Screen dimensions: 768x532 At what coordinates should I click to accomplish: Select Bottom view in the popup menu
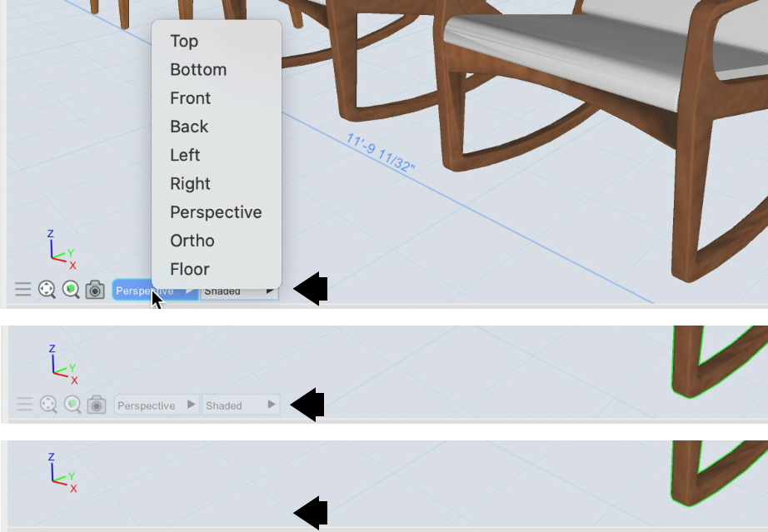coord(197,70)
